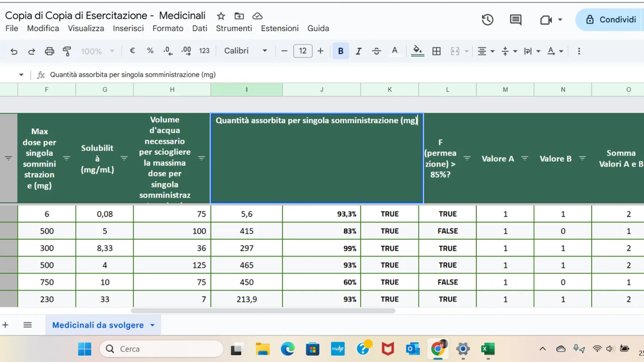The image size is (644, 362).
Task: Click the borders grid icon
Action: point(436,51)
